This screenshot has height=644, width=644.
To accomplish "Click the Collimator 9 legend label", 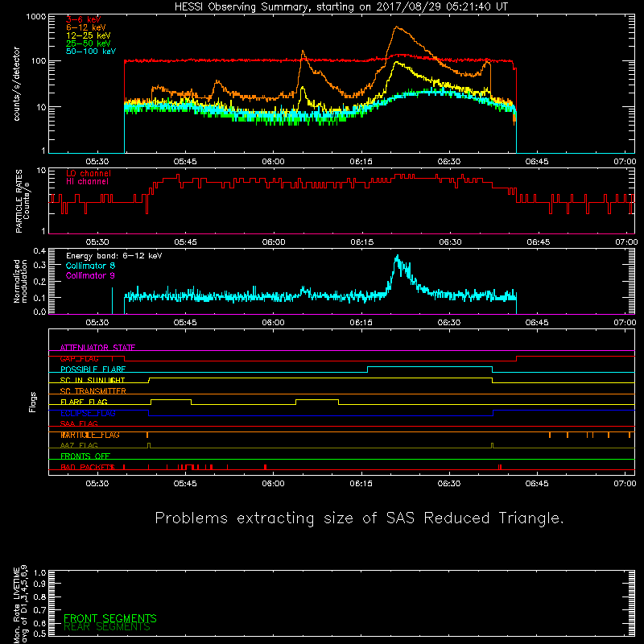I will [x=90, y=275].
